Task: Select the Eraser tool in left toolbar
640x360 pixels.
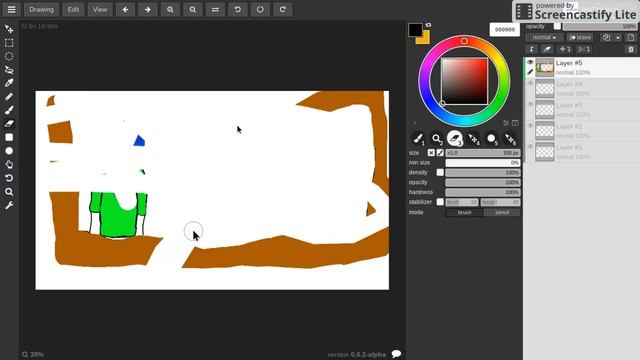Action: coord(9,124)
